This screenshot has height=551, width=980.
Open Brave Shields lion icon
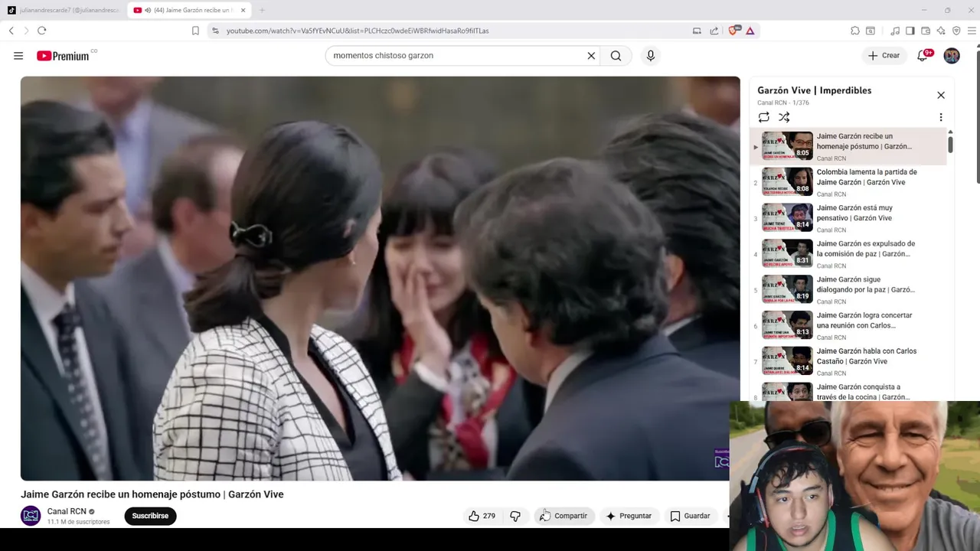point(733,31)
